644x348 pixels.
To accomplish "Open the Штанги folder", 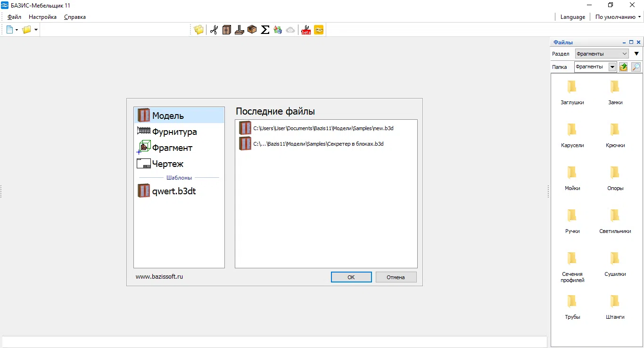I will pyautogui.click(x=615, y=307).
